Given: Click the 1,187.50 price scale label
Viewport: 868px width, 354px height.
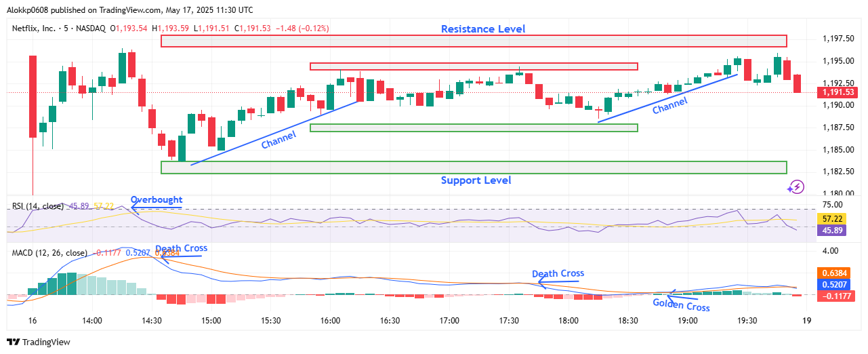Looking at the screenshot, I should pyautogui.click(x=838, y=127).
